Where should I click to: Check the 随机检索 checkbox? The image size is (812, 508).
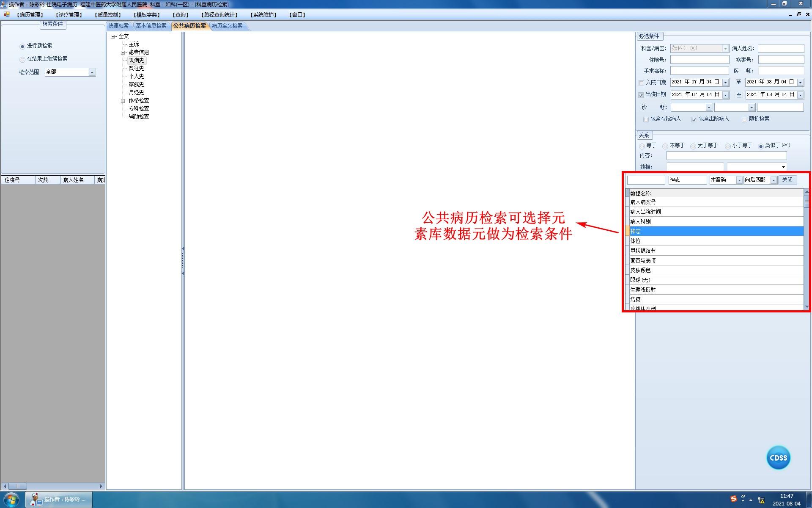744,119
